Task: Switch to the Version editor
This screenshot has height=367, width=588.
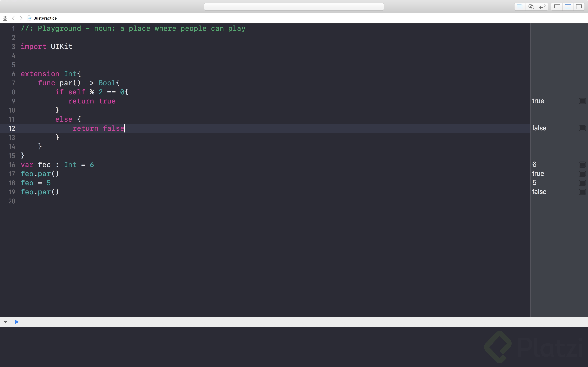Action: click(542, 7)
